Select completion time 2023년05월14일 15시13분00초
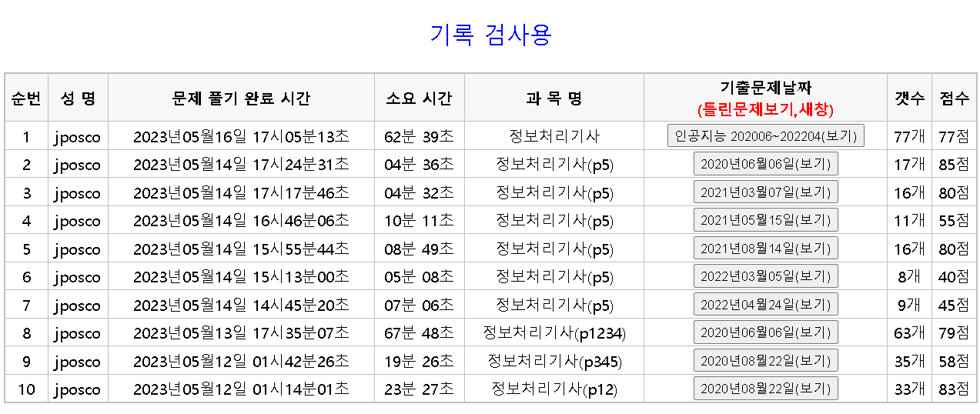This screenshot has width=980, height=414. click(x=241, y=277)
